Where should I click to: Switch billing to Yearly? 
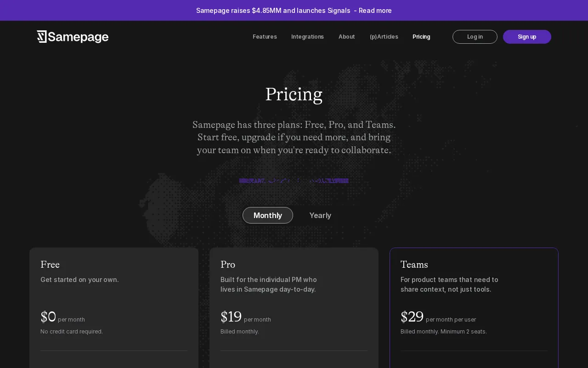coord(320,215)
